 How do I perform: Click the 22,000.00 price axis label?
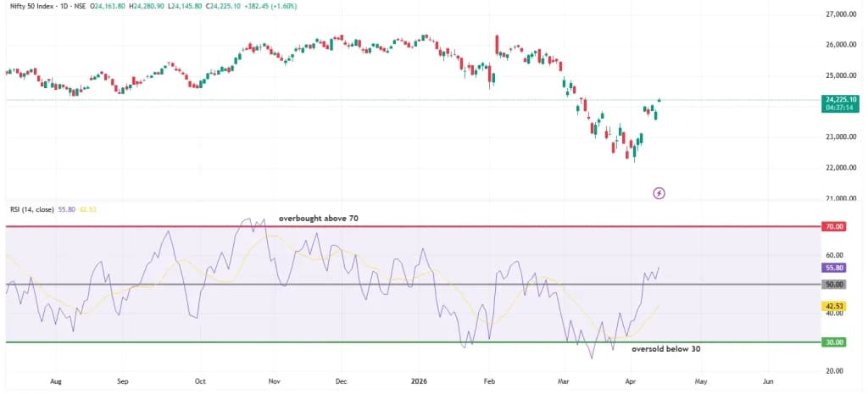(841, 168)
